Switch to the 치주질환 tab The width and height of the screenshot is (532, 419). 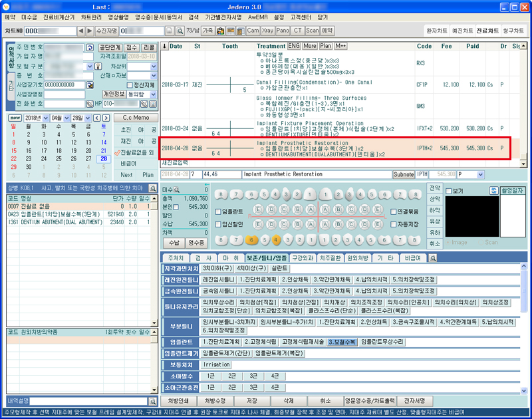pyautogui.click(x=331, y=257)
